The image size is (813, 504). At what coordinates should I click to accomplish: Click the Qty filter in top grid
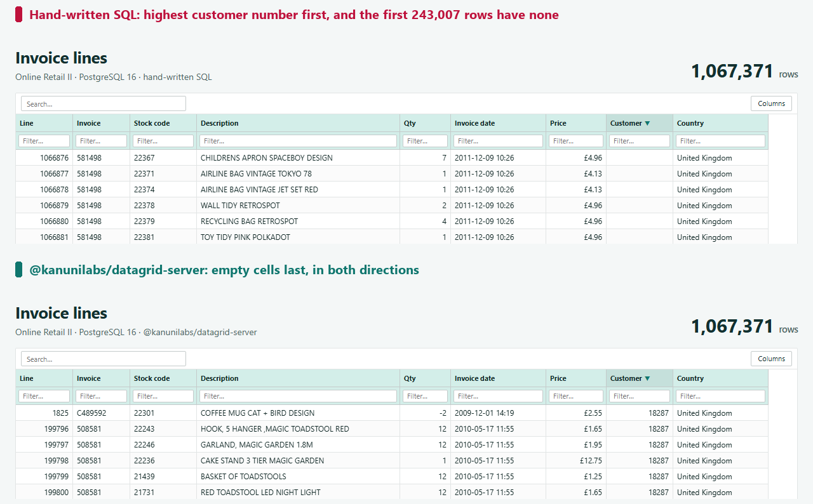[426, 141]
